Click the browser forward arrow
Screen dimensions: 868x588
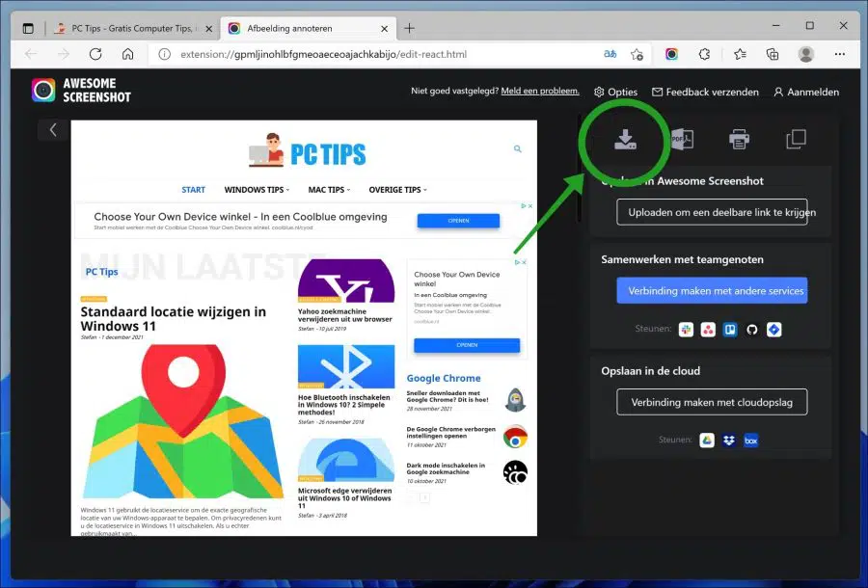pos(64,54)
